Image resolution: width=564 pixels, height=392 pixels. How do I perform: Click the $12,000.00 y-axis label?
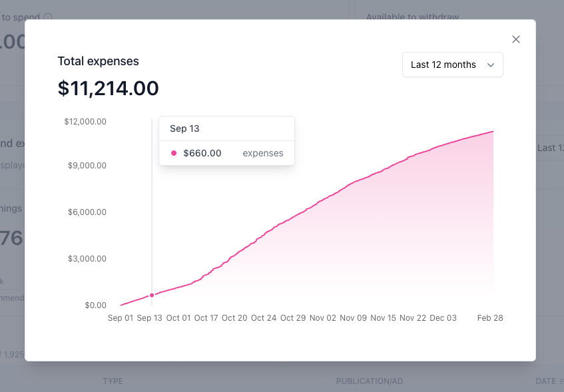point(85,122)
